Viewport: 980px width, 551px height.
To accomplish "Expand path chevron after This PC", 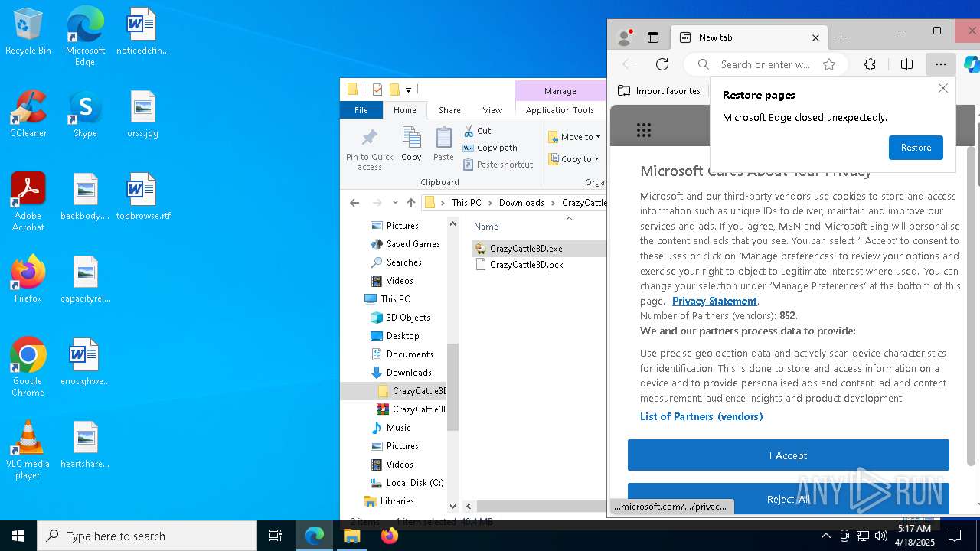I will (490, 203).
